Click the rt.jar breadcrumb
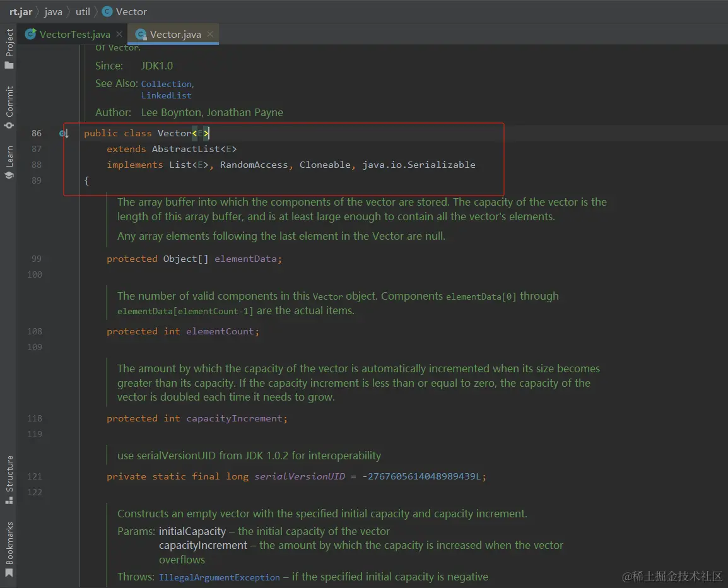Image resolution: width=728 pixels, height=588 pixels. point(21,11)
